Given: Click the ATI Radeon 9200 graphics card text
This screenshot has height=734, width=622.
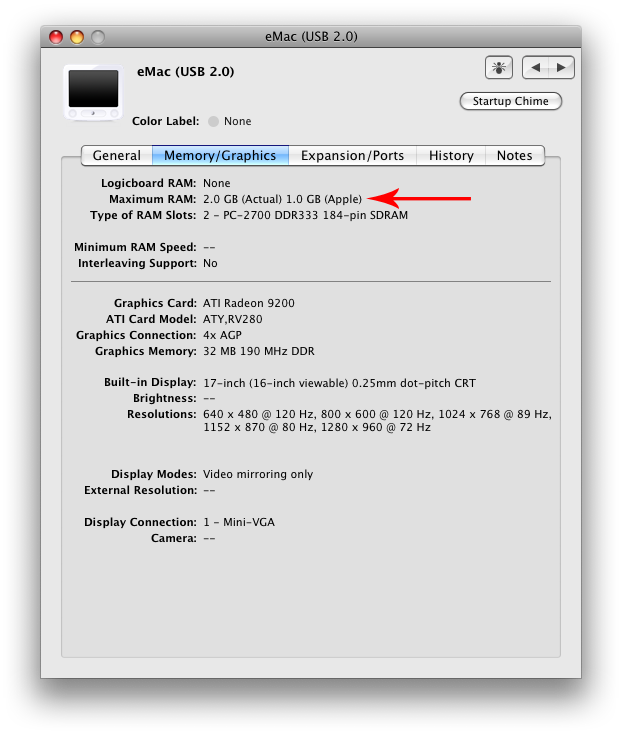Looking at the screenshot, I should (249, 303).
